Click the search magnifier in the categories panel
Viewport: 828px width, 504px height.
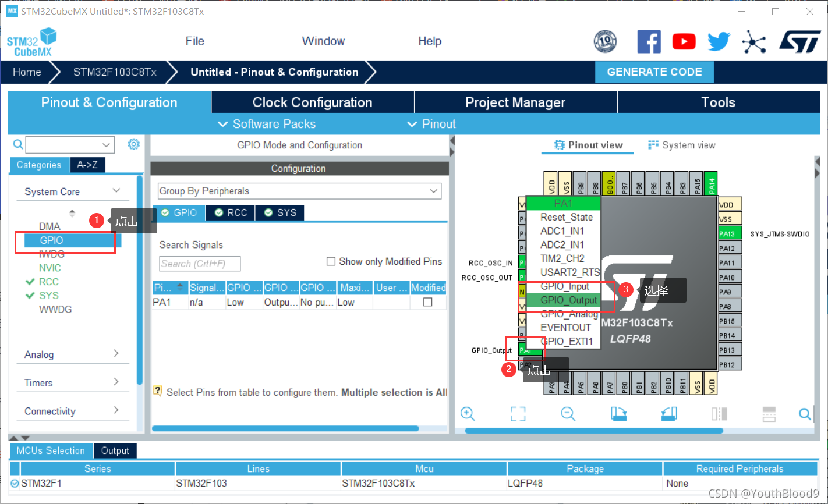pyautogui.click(x=18, y=144)
